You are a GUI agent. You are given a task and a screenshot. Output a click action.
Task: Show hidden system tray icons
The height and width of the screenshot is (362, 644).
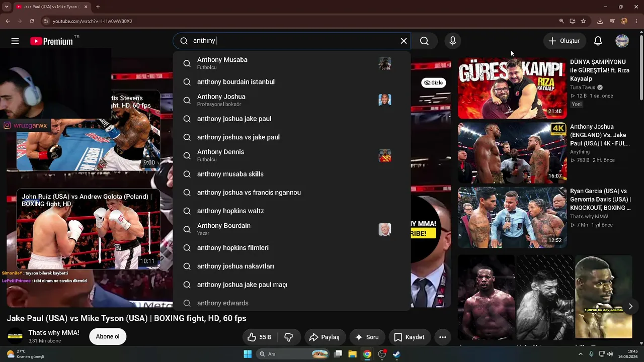pyautogui.click(x=581, y=354)
